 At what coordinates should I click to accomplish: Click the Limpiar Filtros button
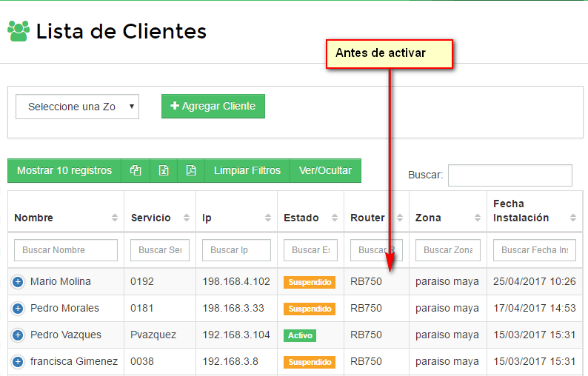(x=247, y=170)
